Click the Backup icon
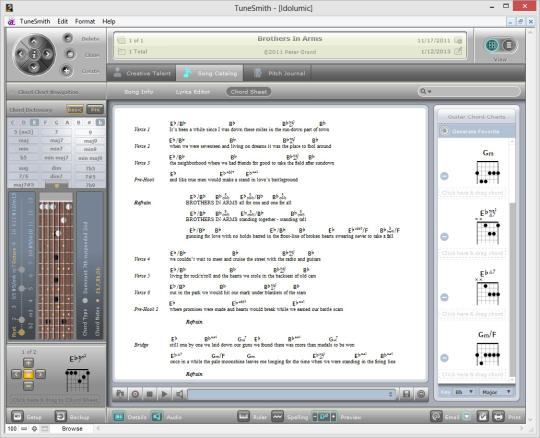540x438 pixels. tap(61, 416)
